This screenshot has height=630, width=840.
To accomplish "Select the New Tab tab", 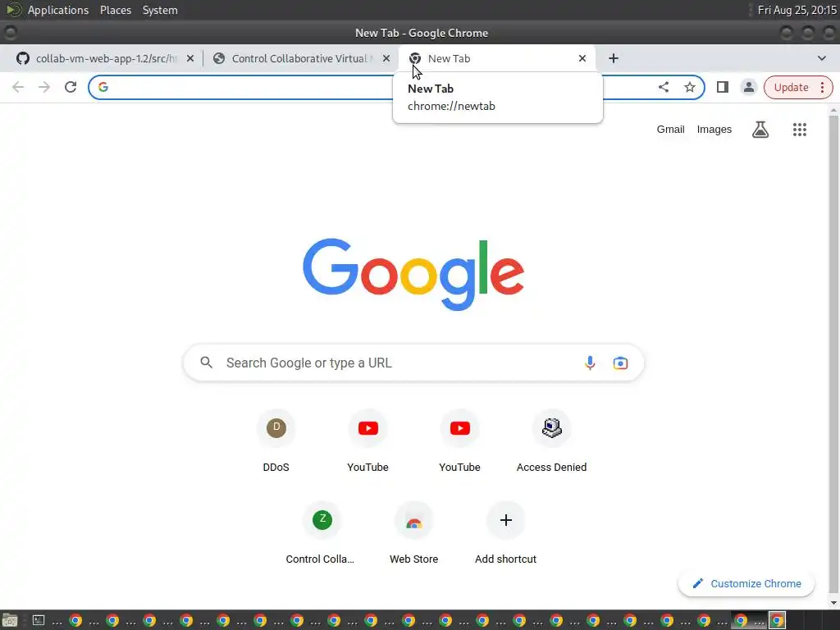I will 495,58.
